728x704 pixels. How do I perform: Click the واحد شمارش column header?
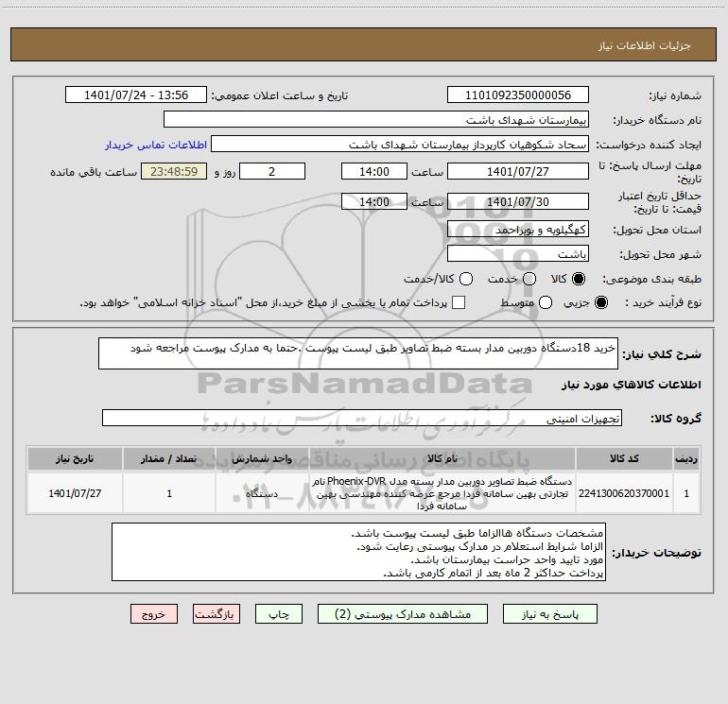pos(262,458)
